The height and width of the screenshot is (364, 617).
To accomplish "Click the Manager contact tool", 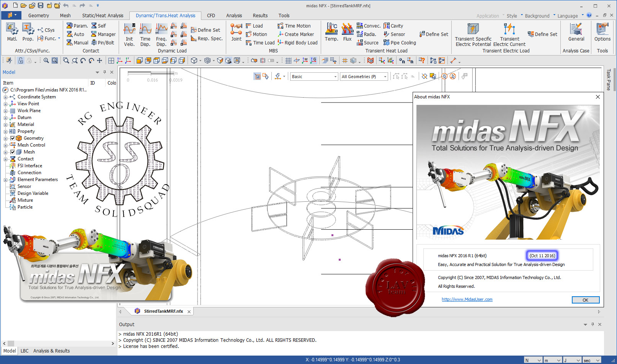I will [103, 34].
